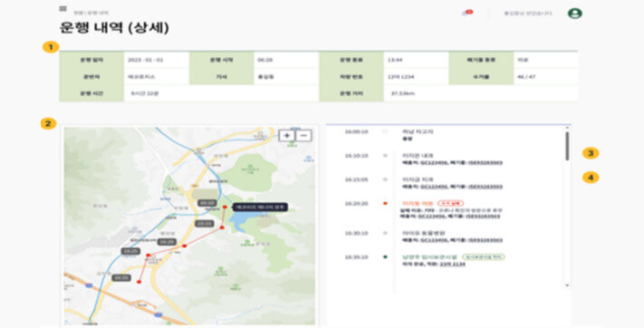Select the red failure dot at 16:20:20

[x=385, y=204]
